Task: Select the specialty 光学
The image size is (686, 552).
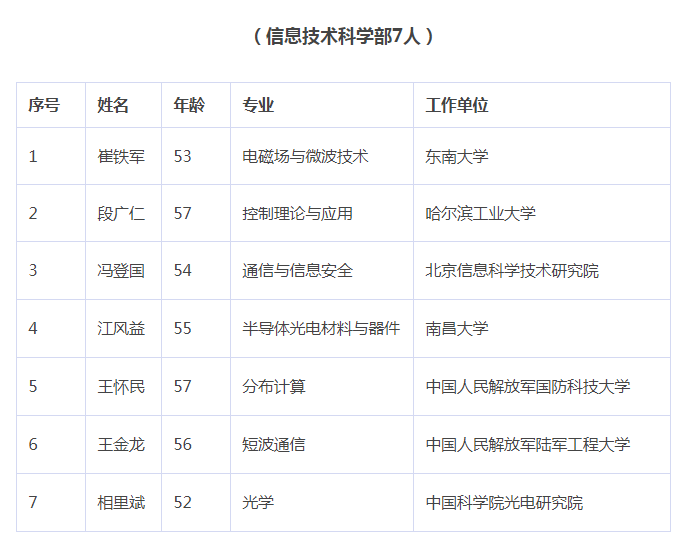Action: [258, 503]
